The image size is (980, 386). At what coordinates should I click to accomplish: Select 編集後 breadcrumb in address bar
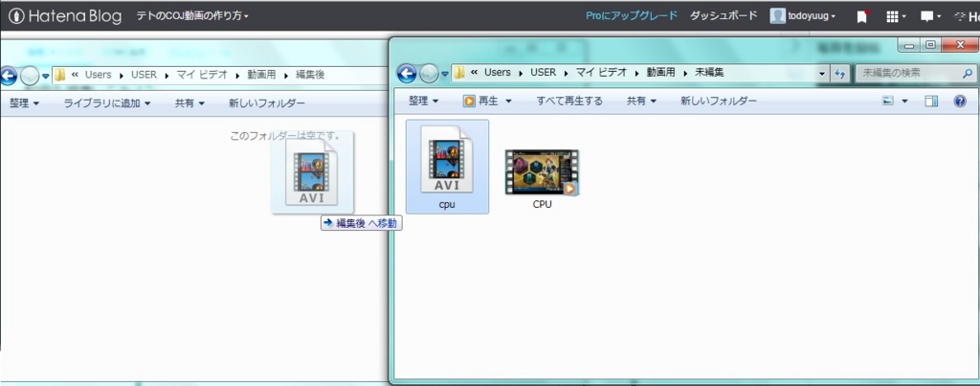click(310, 75)
